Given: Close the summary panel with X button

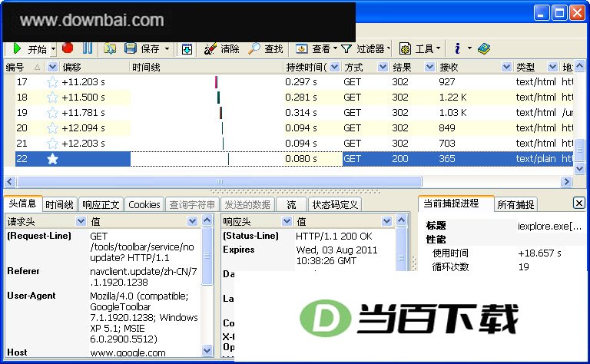Looking at the screenshot, I should tap(579, 203).
